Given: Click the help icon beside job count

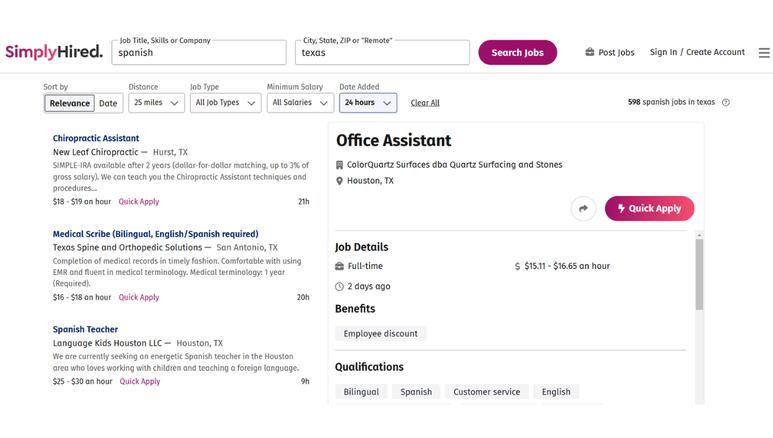Looking at the screenshot, I should pos(726,103).
